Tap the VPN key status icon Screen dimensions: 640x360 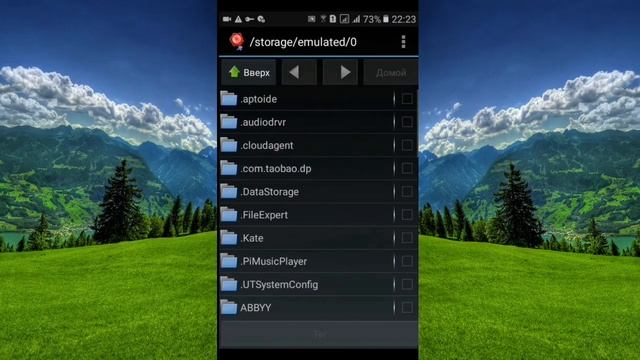click(x=249, y=19)
